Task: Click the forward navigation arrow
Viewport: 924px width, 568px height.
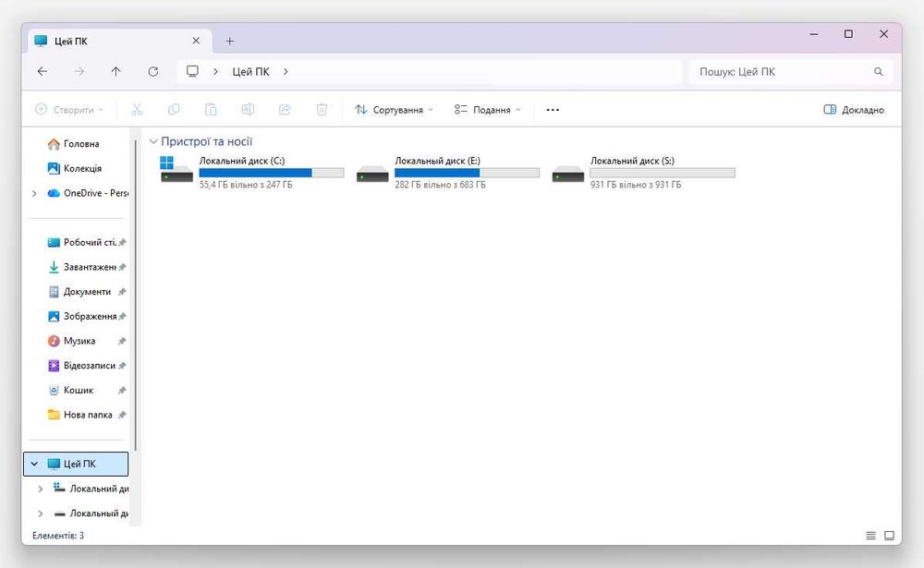Action: click(79, 71)
